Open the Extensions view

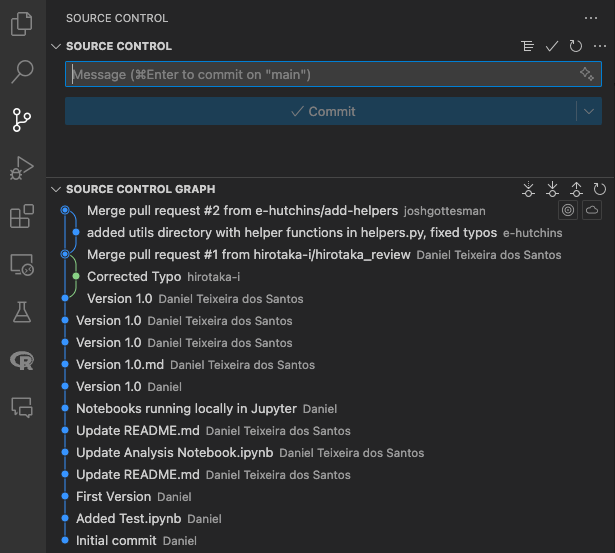tap(22, 216)
